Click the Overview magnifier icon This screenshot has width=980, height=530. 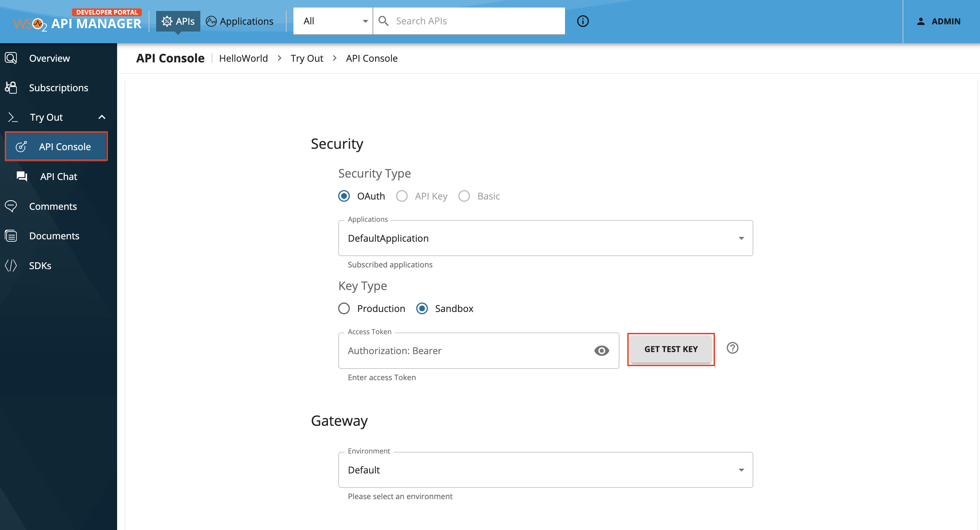coord(11,58)
